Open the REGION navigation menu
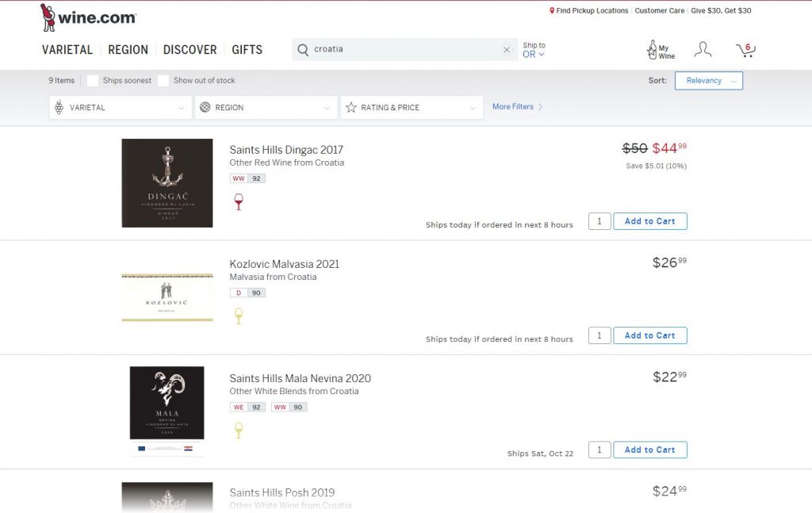 (128, 50)
